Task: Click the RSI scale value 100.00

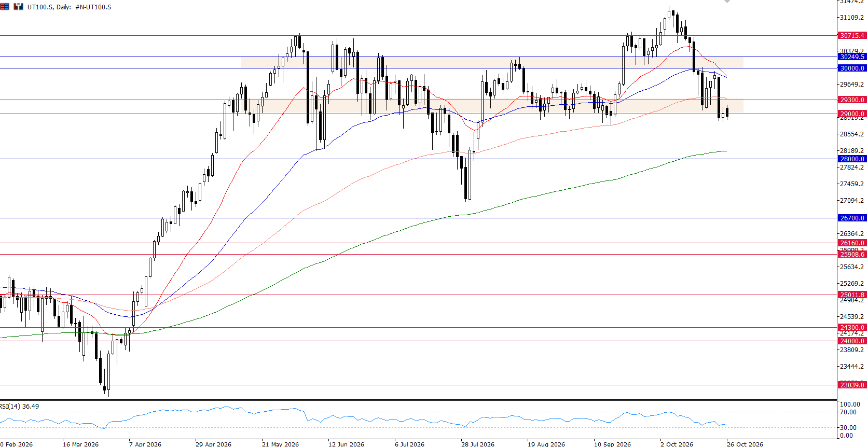Action: point(850,404)
